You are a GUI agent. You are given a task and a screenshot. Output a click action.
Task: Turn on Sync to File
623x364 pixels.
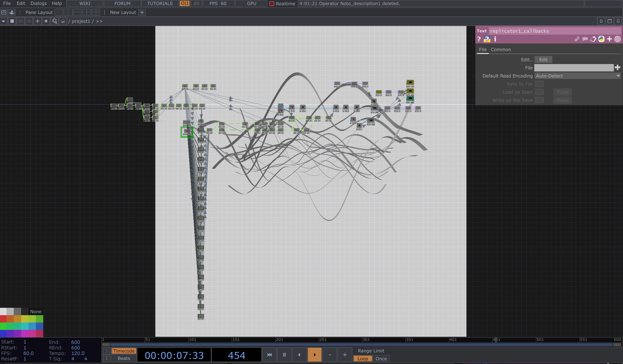[539, 84]
